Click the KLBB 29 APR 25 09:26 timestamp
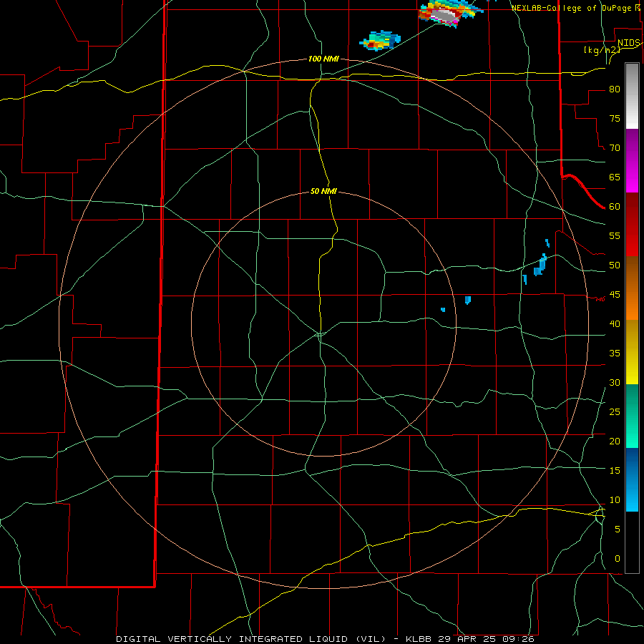Screen dimensions: 644x644 (470, 639)
